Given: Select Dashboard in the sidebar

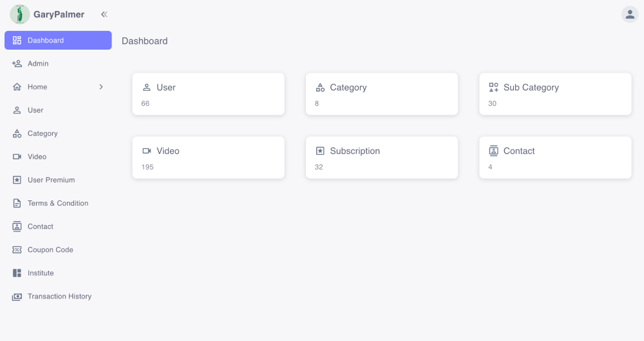Looking at the screenshot, I should [58, 40].
